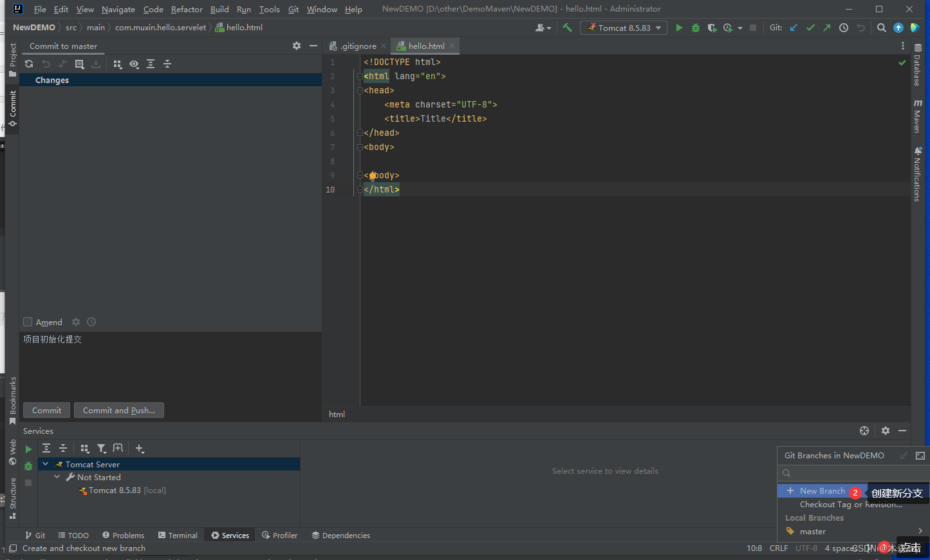Run Tomcat with green play button in main toolbar
The image size is (930, 560).
click(x=679, y=28)
